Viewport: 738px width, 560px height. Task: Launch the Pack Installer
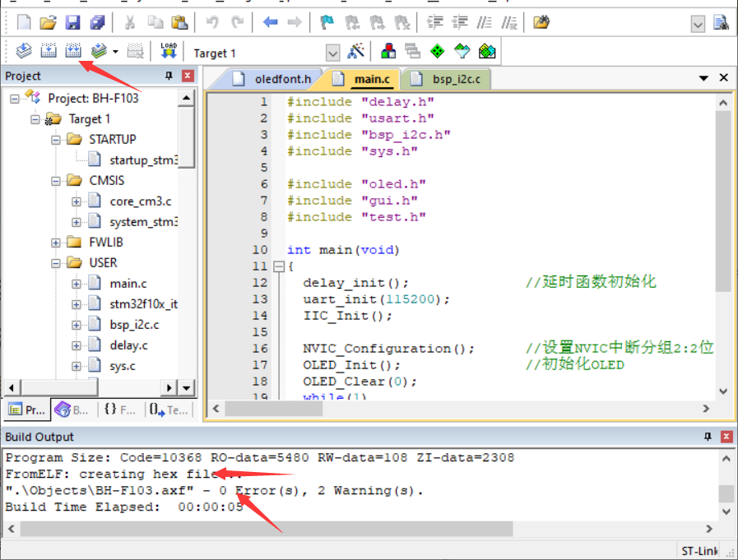point(487,51)
